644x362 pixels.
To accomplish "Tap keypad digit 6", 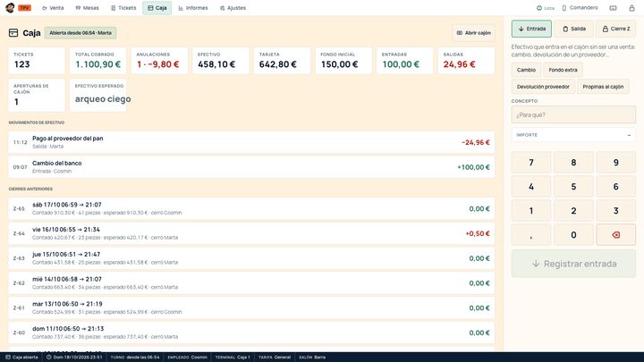I will [615, 187].
